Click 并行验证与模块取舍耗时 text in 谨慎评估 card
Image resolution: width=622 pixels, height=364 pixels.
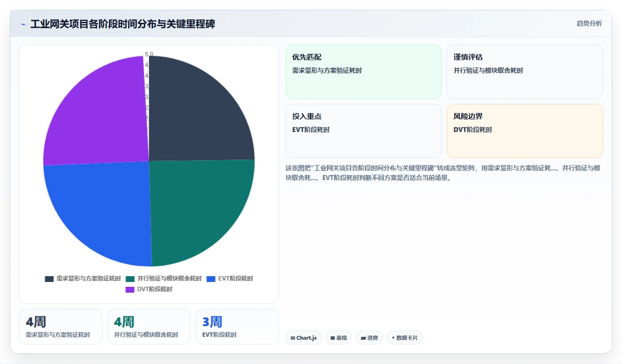(488, 71)
